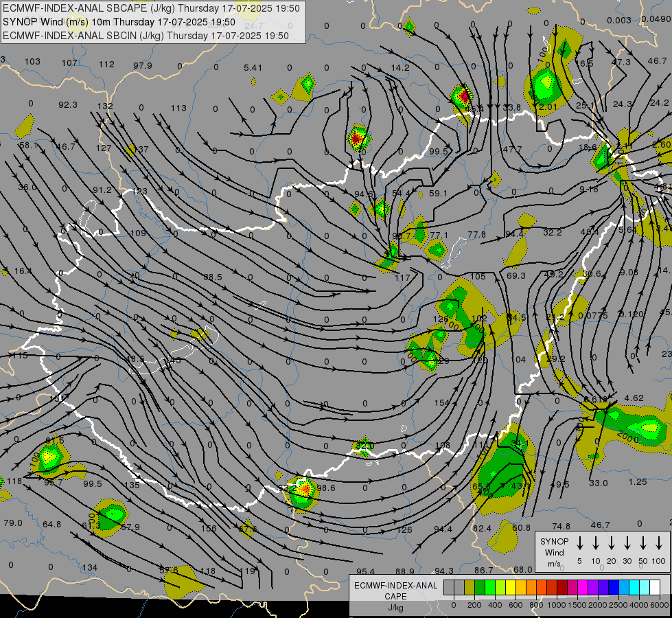
Task: Pick the olive swatch in the CAPE legend
Action: coord(469,588)
